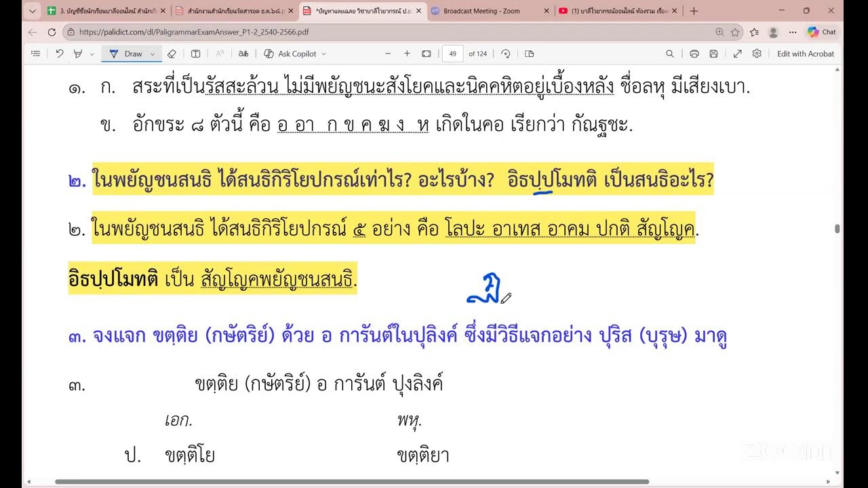Click Ask Copilot button
868x488 pixels.
[x=290, y=54]
